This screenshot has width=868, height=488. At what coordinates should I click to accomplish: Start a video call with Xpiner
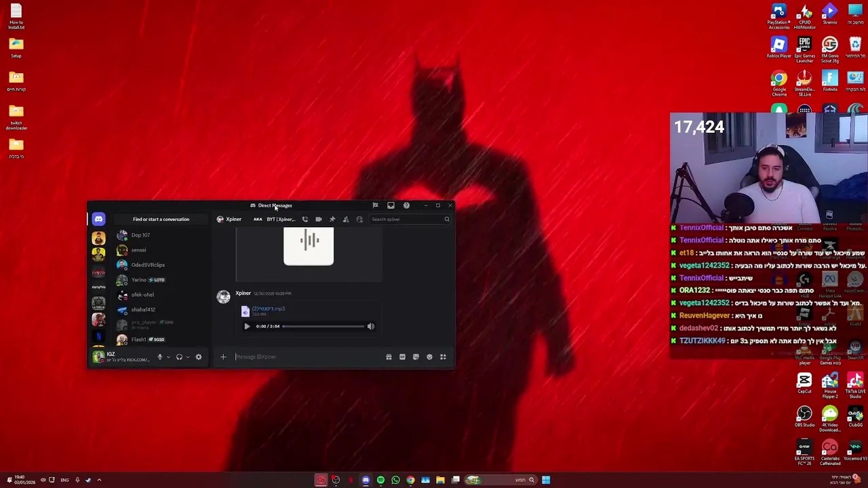click(x=319, y=219)
